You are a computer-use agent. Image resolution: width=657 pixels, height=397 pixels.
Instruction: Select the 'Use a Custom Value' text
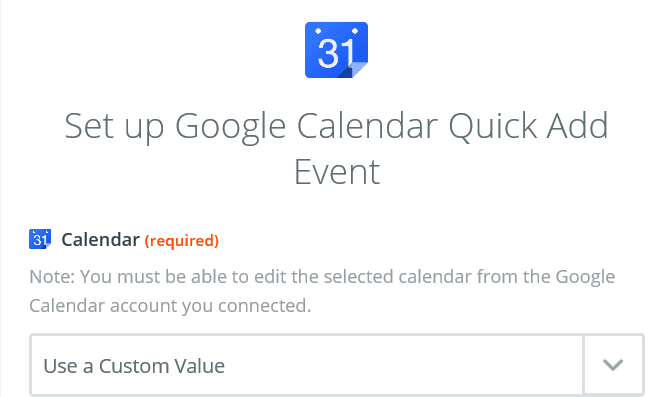point(134,366)
